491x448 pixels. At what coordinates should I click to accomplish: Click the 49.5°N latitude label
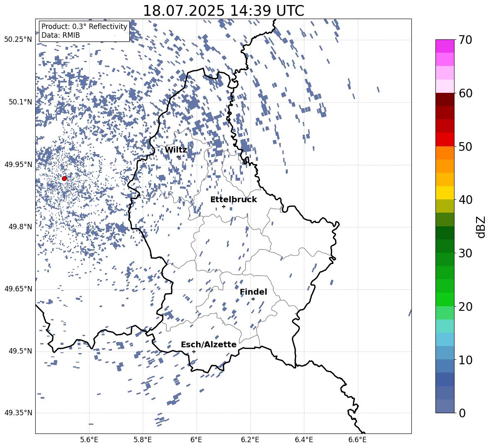20,351
